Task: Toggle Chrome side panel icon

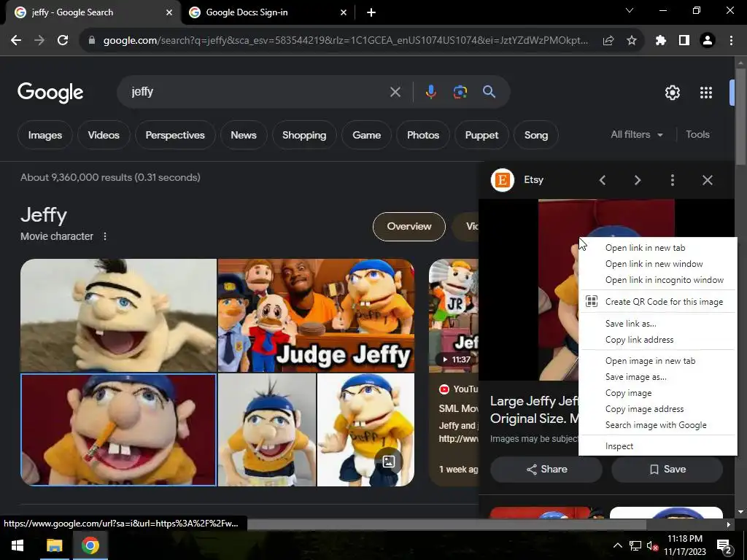Action: (x=684, y=41)
